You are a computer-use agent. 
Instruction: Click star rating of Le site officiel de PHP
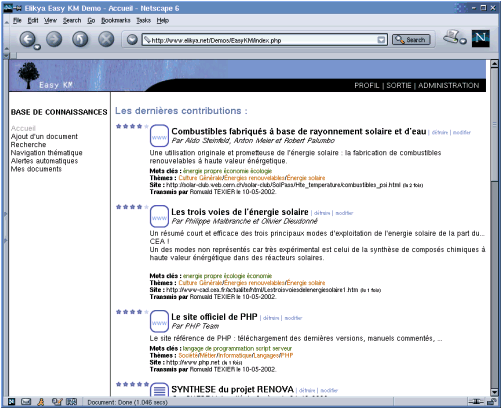tap(132, 312)
